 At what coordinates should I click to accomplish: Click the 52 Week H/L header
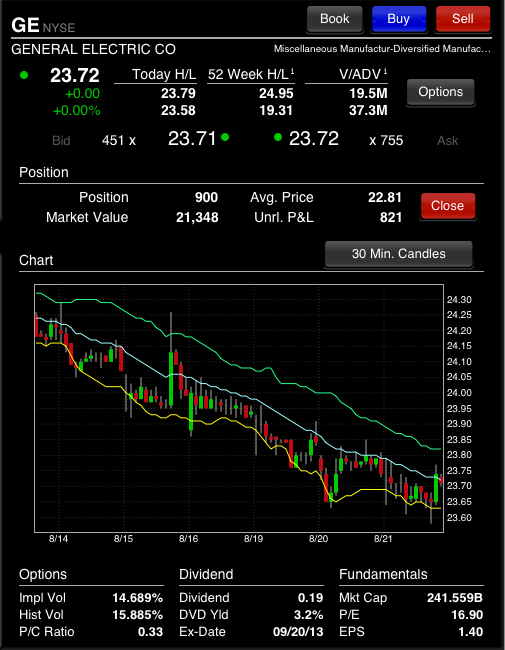[248, 74]
